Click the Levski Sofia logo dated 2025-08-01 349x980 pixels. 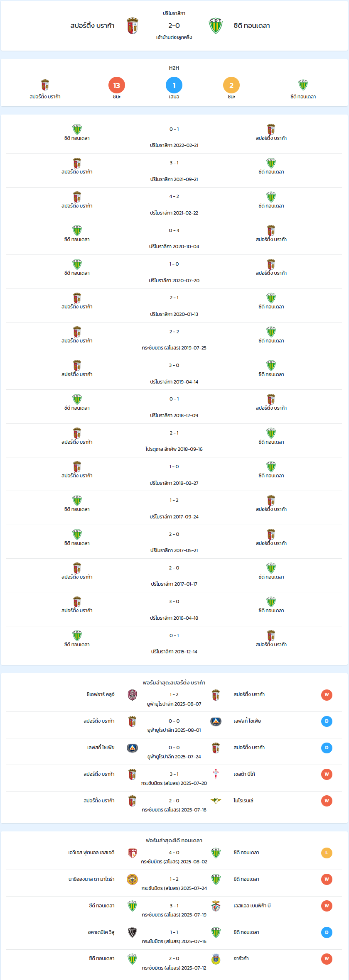[x=216, y=721]
